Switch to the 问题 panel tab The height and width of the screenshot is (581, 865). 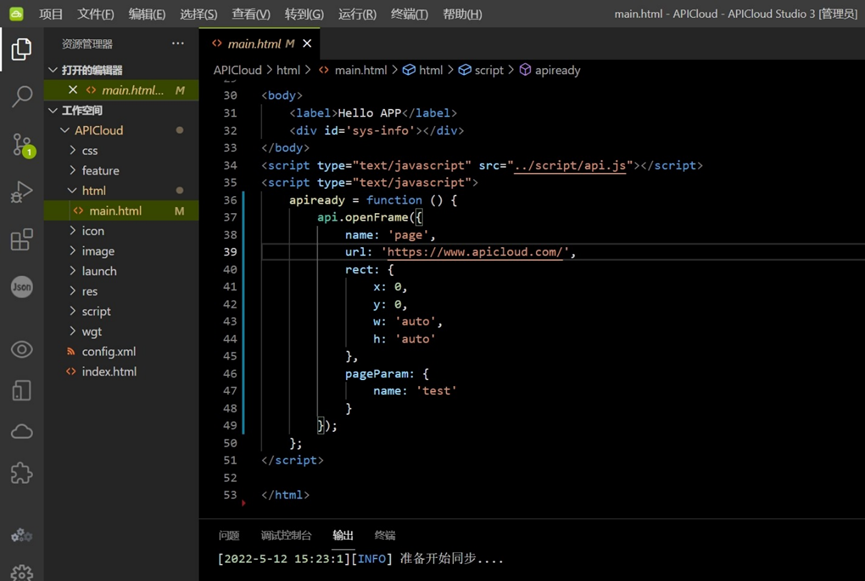tap(229, 535)
